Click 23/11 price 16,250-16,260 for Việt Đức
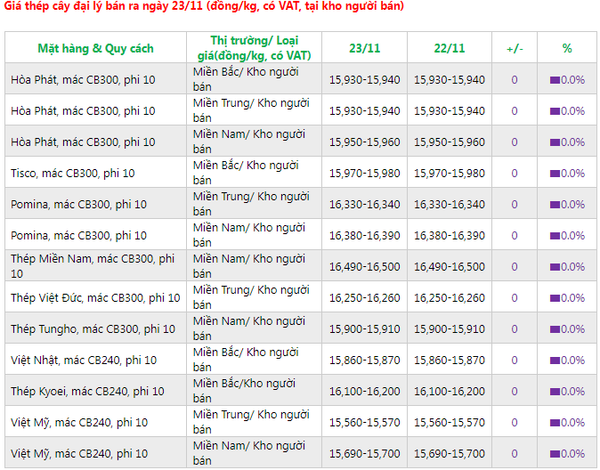 (x=365, y=298)
